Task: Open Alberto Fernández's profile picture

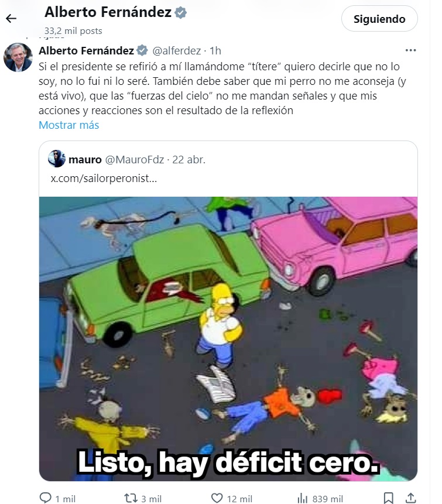Action: click(x=18, y=57)
